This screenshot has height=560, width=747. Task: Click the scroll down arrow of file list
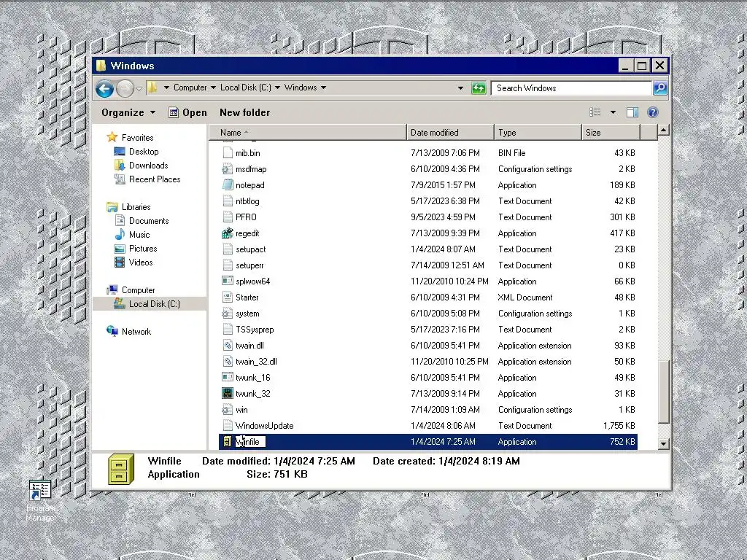click(x=664, y=444)
